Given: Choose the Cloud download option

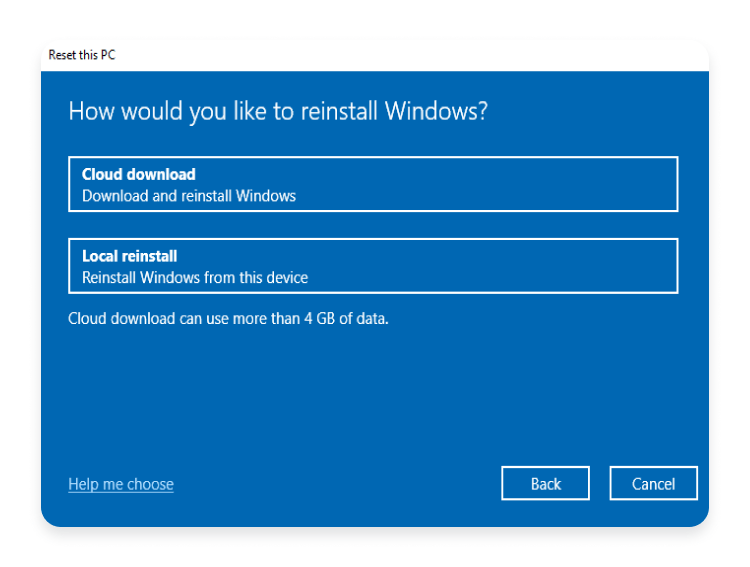Looking at the screenshot, I should pos(372,184).
